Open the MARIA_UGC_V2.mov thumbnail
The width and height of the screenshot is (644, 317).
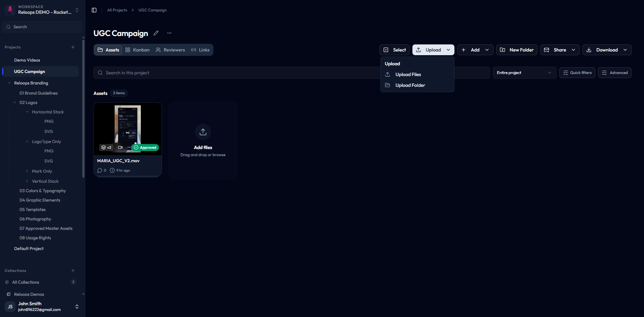click(128, 129)
